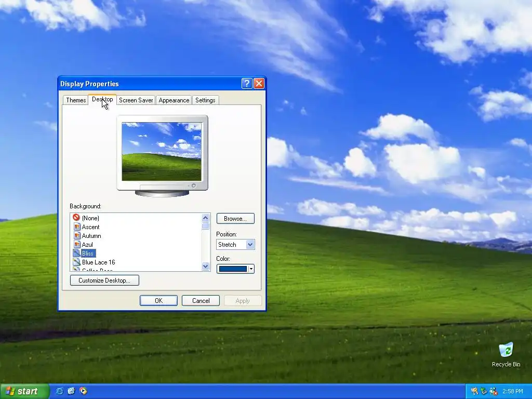Click the image icon beside Bliss
Screen dimensions: 532x399
tap(77, 253)
